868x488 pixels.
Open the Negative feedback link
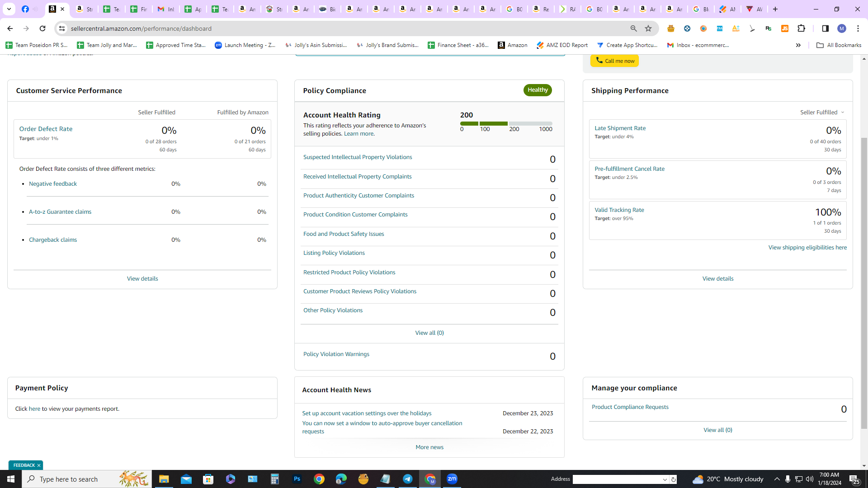[x=53, y=183]
